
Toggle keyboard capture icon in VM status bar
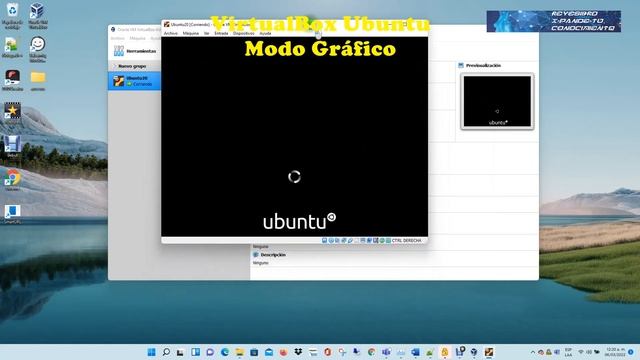coord(388,240)
